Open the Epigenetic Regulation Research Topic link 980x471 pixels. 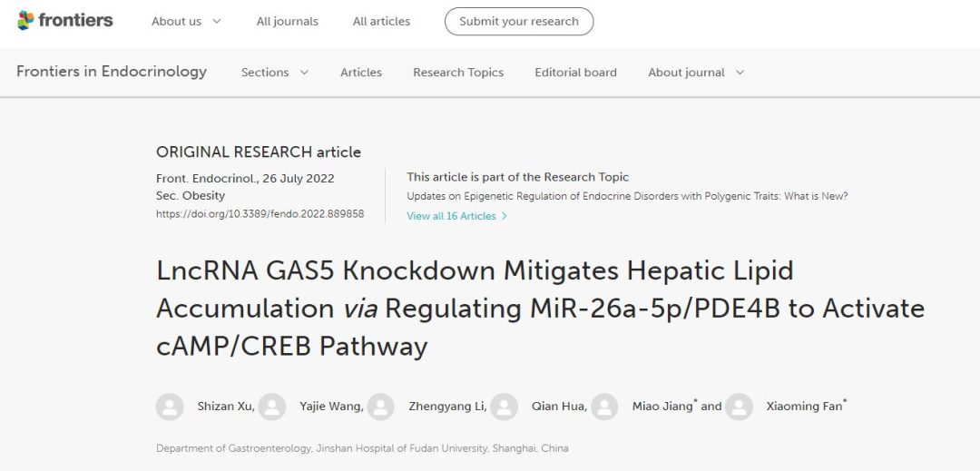pyautogui.click(x=627, y=196)
